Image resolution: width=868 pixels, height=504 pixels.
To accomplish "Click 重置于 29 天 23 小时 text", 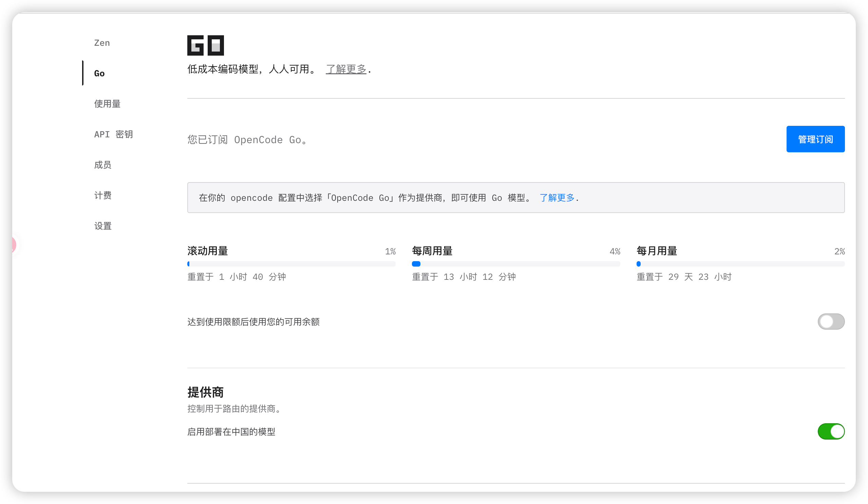I will pyautogui.click(x=684, y=277).
